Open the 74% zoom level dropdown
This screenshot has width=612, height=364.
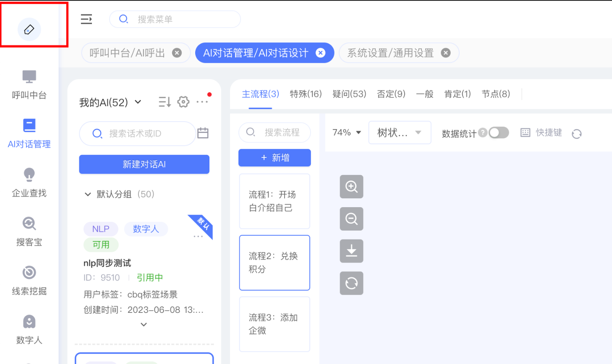pyautogui.click(x=347, y=133)
